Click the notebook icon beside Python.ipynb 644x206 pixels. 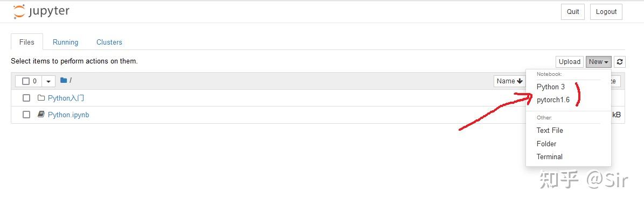pos(40,115)
